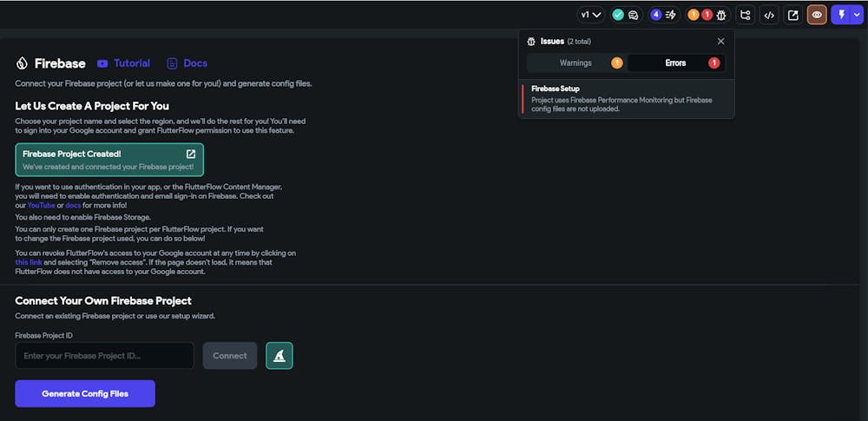Click Generate Config Files button
The image size is (868, 421).
[85, 393]
